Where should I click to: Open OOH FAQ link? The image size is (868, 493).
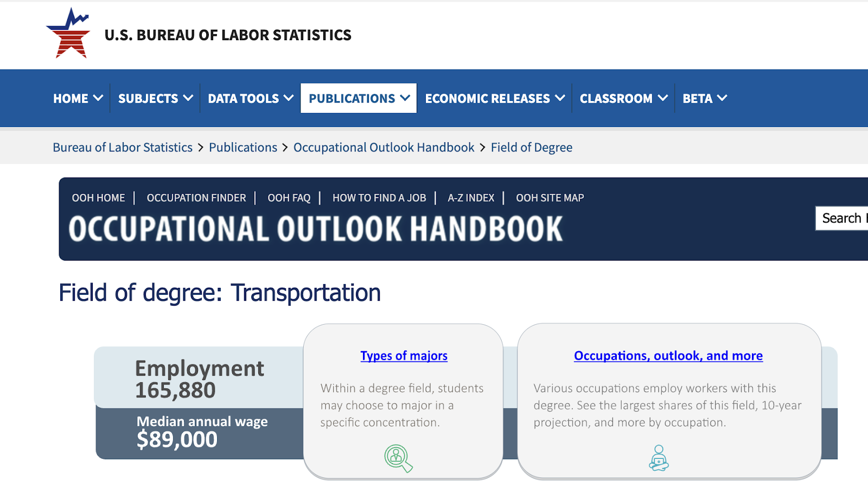coord(289,198)
